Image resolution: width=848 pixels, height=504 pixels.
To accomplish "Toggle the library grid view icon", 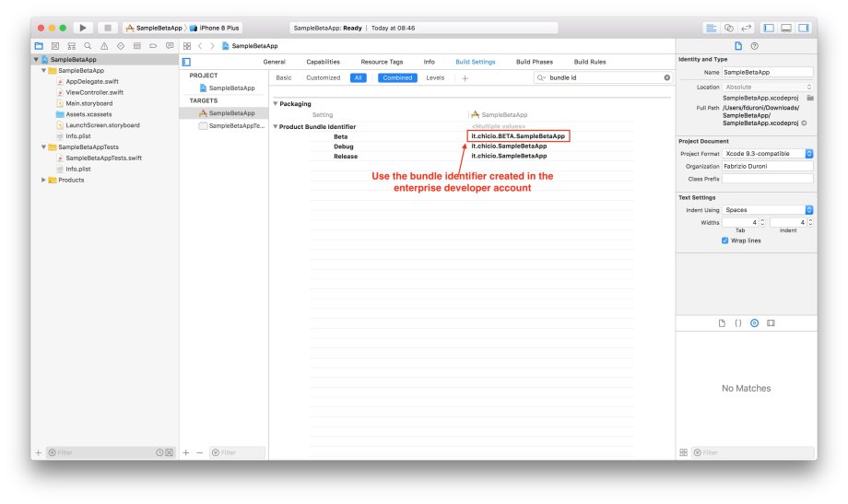I will click(x=684, y=452).
